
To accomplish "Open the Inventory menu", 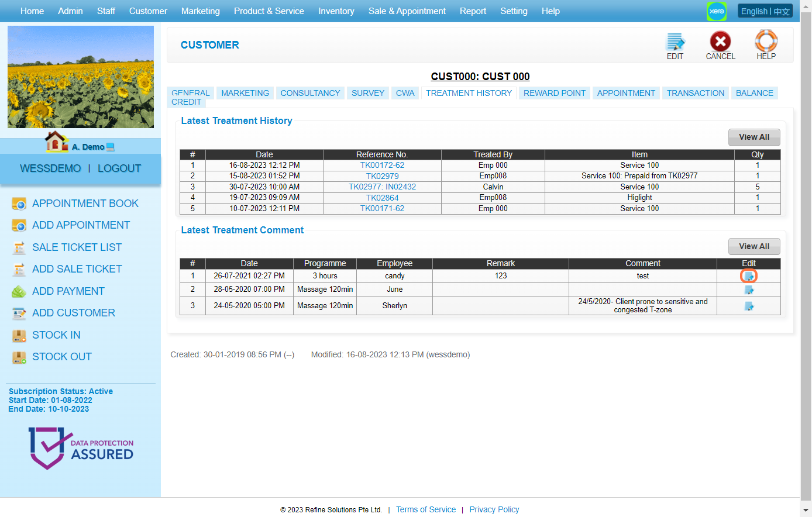I will (336, 11).
